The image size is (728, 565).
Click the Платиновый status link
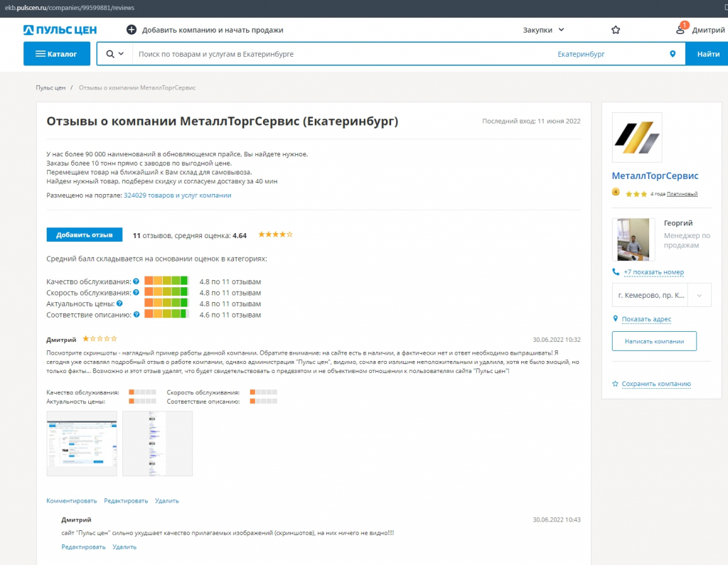point(682,194)
